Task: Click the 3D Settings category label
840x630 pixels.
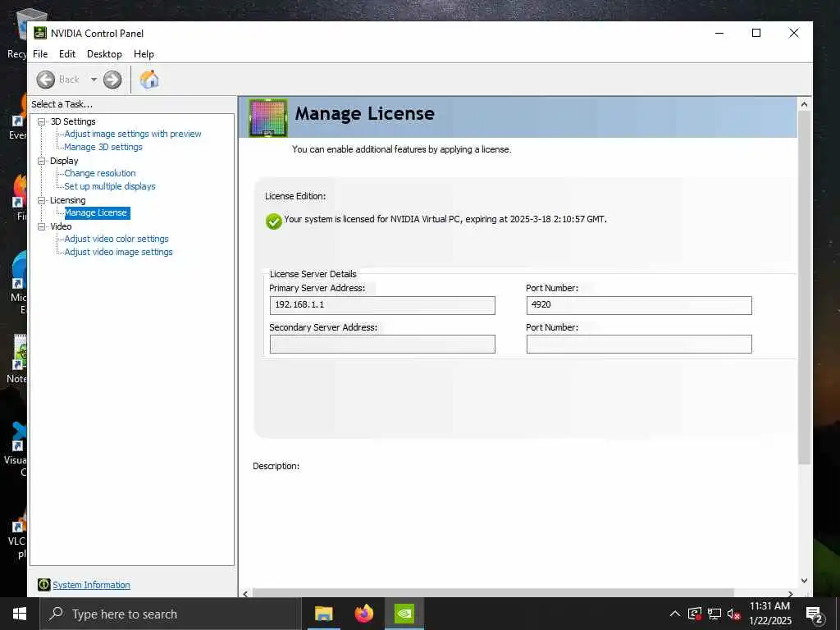Action: pos(73,121)
